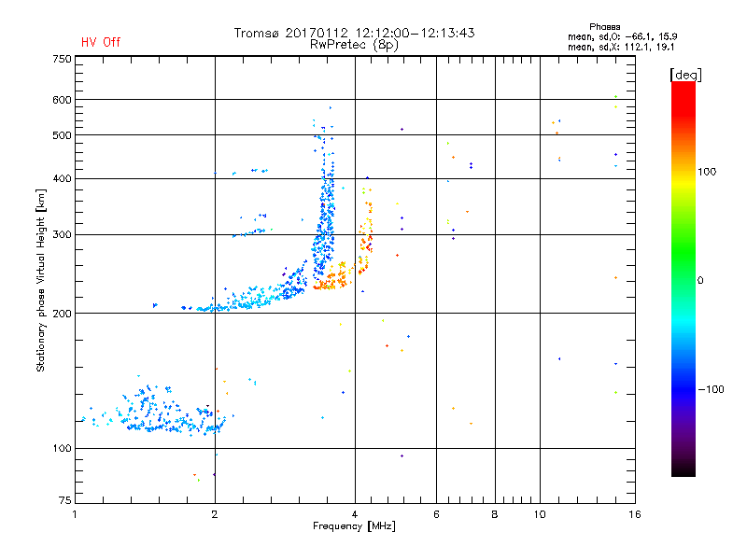
Task: Select the Tromsø 20170112 12:12:00-12:13:43 title
Action: [x=354, y=33]
